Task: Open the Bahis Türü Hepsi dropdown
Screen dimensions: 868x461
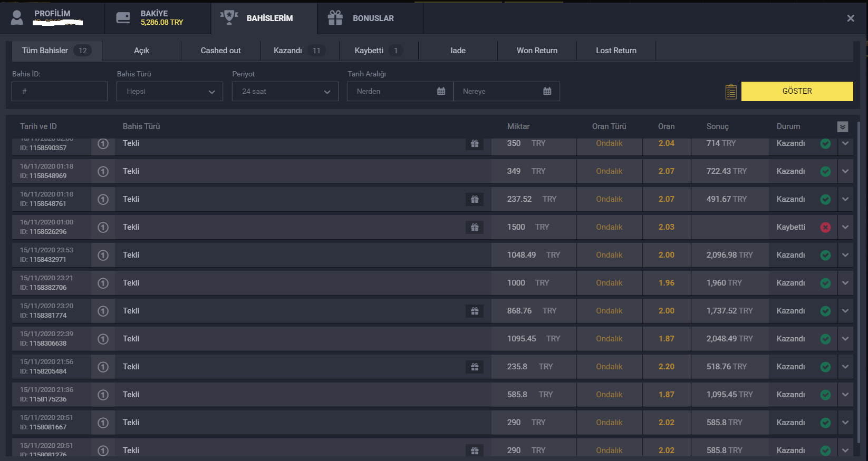Action: [170, 91]
